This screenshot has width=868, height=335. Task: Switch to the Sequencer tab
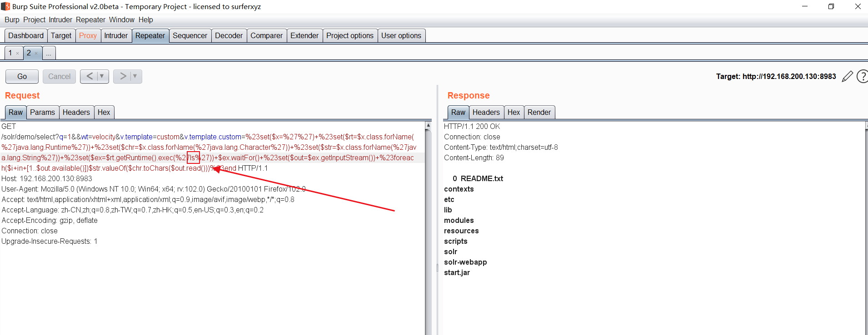click(190, 36)
